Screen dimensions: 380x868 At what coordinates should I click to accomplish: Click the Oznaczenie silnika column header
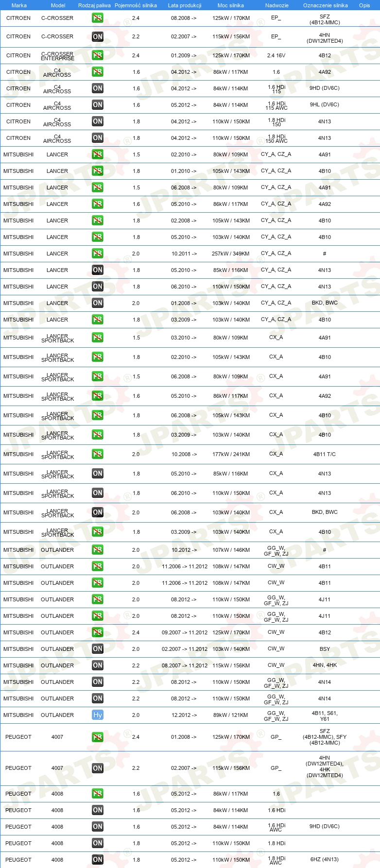(326, 5)
